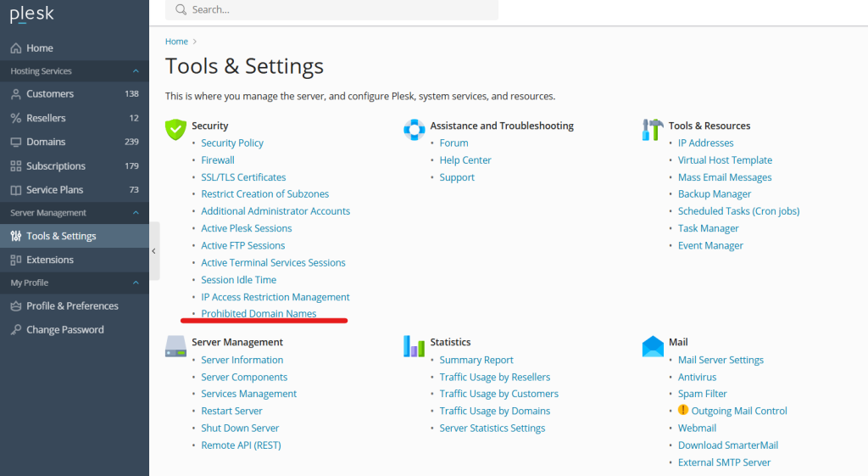
Task: Open Event Manager
Action: 710,245
